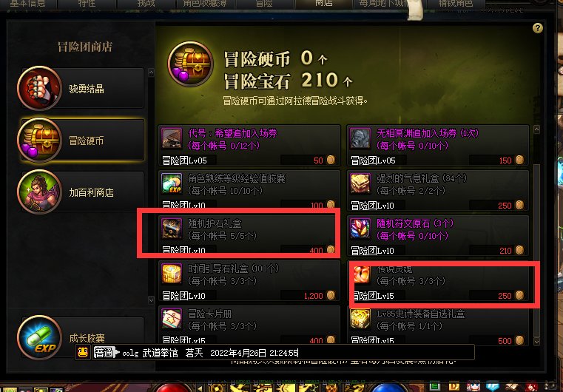Click the 随机符文原石 gem item icon
563x392 pixels.
[x=360, y=229]
